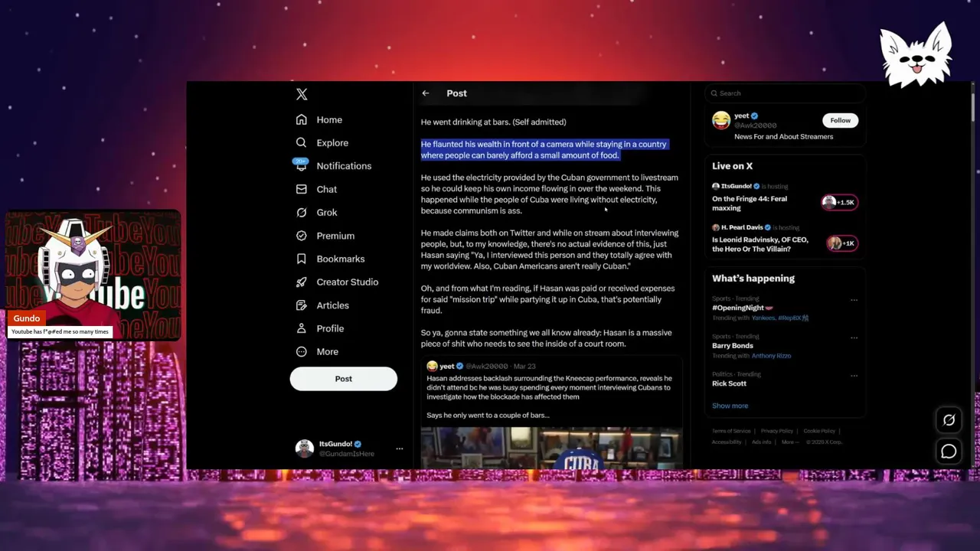Click the Notifications bell icon

(x=302, y=166)
